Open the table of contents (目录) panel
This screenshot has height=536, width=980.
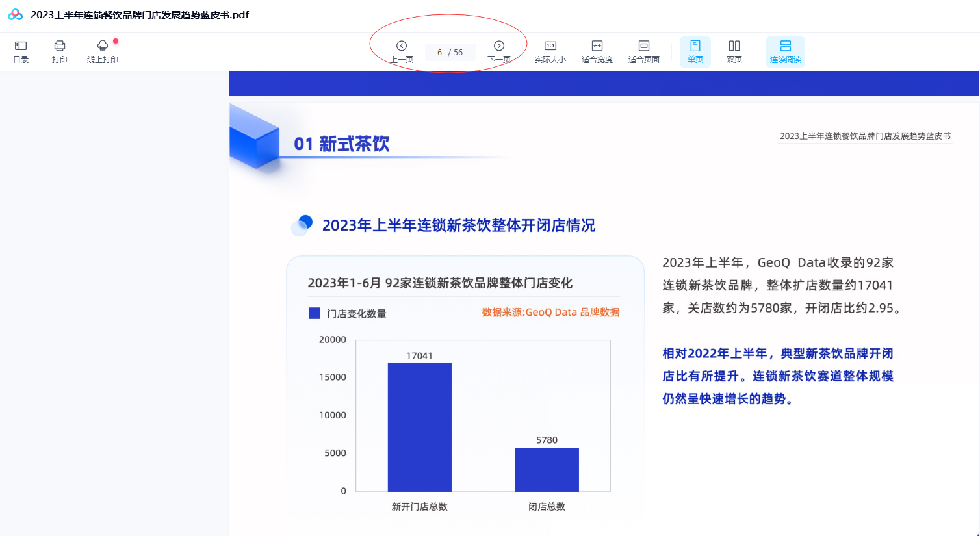(20, 51)
